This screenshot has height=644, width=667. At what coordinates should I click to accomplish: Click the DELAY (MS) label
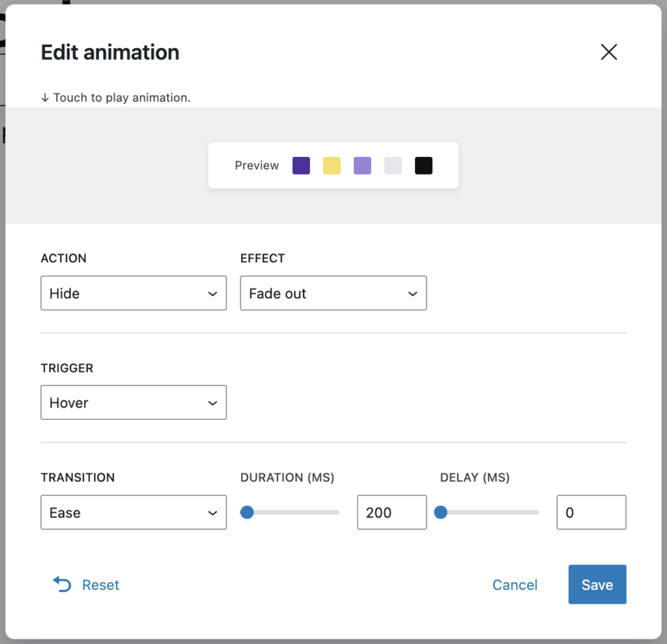click(475, 477)
